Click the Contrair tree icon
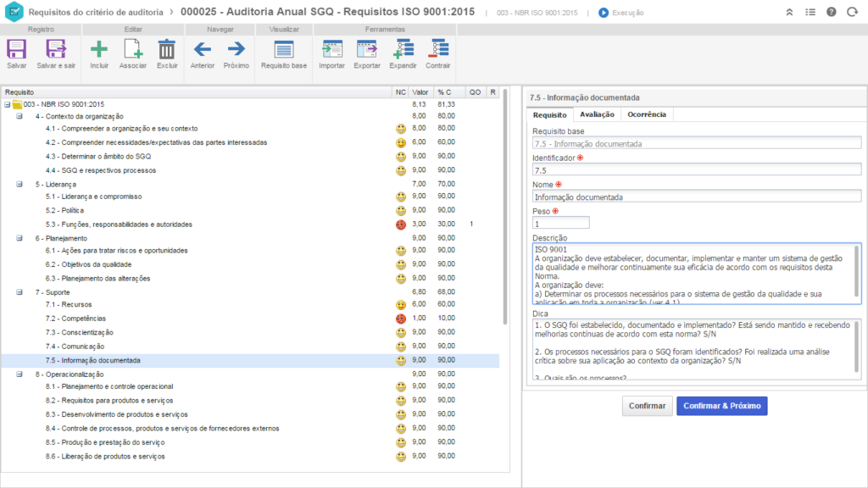The height and width of the screenshot is (488, 868). click(x=438, y=49)
